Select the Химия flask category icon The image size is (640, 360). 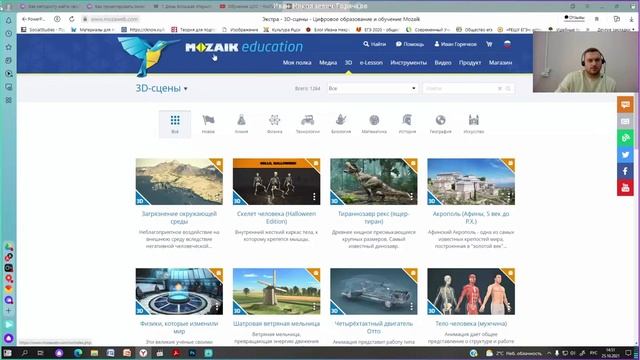(241, 124)
